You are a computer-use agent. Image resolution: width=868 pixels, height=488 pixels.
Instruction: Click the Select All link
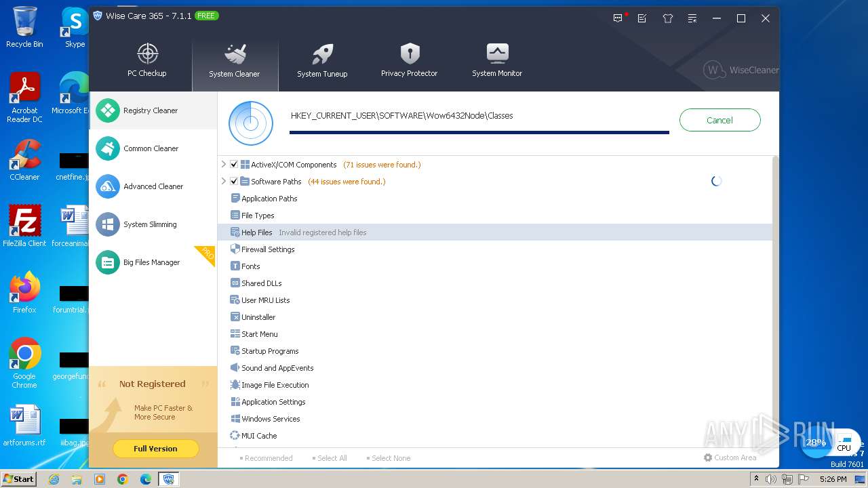(x=330, y=458)
